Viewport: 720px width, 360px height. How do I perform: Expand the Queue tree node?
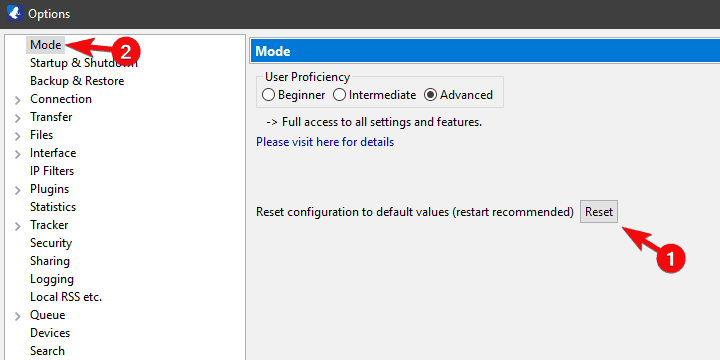coord(17,316)
